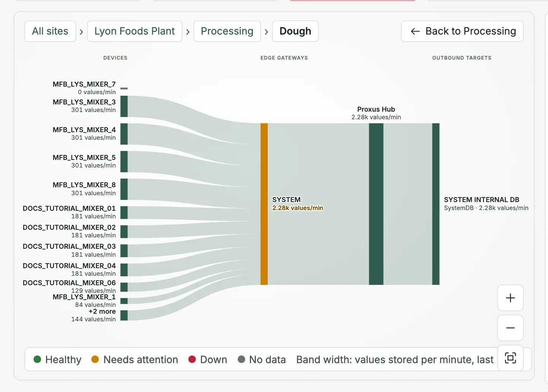The image size is (548, 392).
Task: Click the MFB_LYS_MIXER_8 device label
Action: click(x=84, y=185)
